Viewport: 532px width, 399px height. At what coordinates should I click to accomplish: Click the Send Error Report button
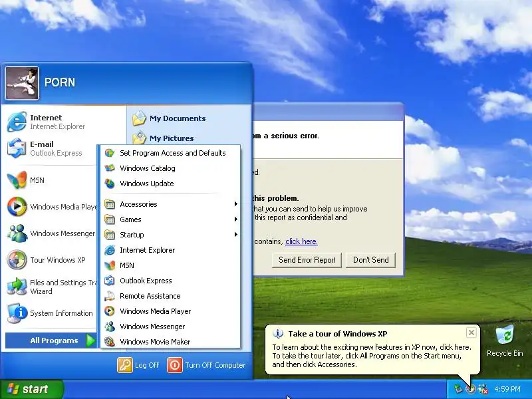(x=307, y=260)
